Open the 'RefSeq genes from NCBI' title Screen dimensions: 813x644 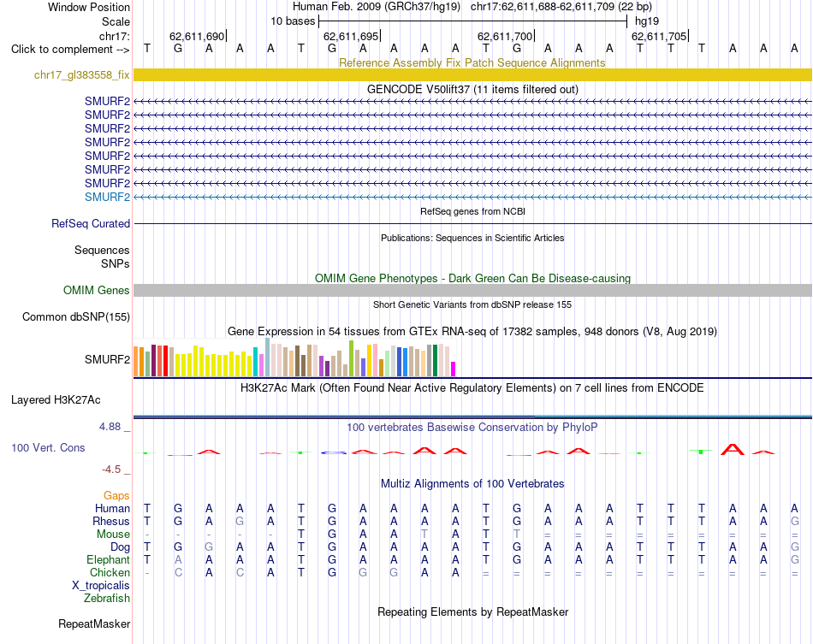[472, 211]
